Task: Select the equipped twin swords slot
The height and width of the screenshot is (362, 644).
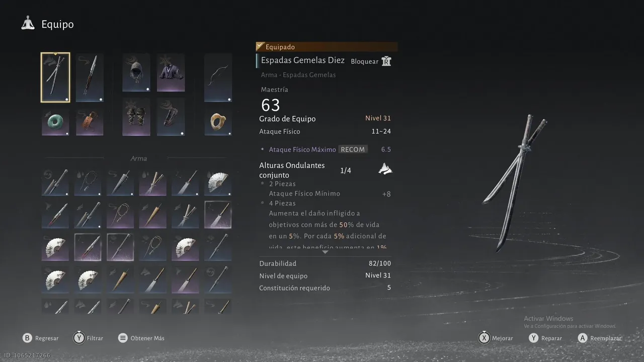Action: (55, 77)
